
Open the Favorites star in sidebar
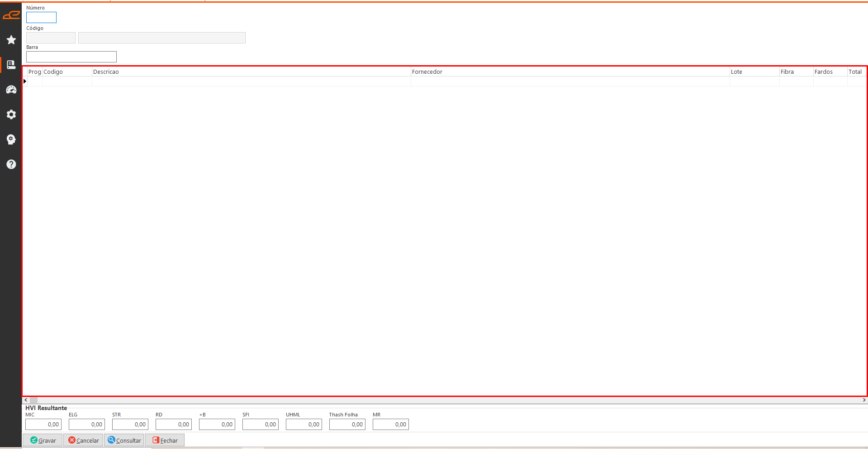coord(11,40)
